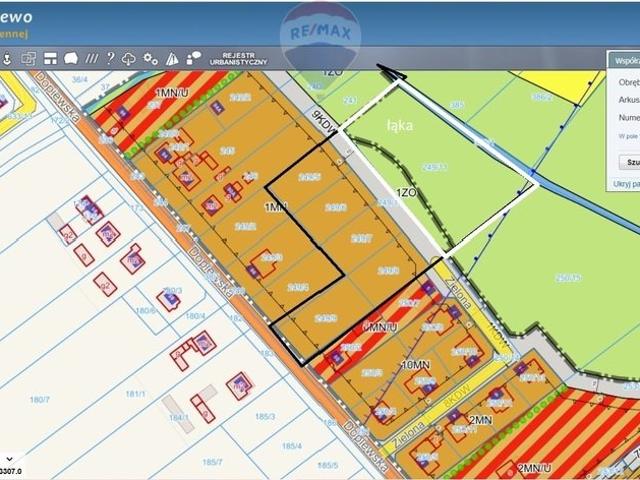
Task: Click parcel number 36/4 at top left
Action: click(x=80, y=79)
